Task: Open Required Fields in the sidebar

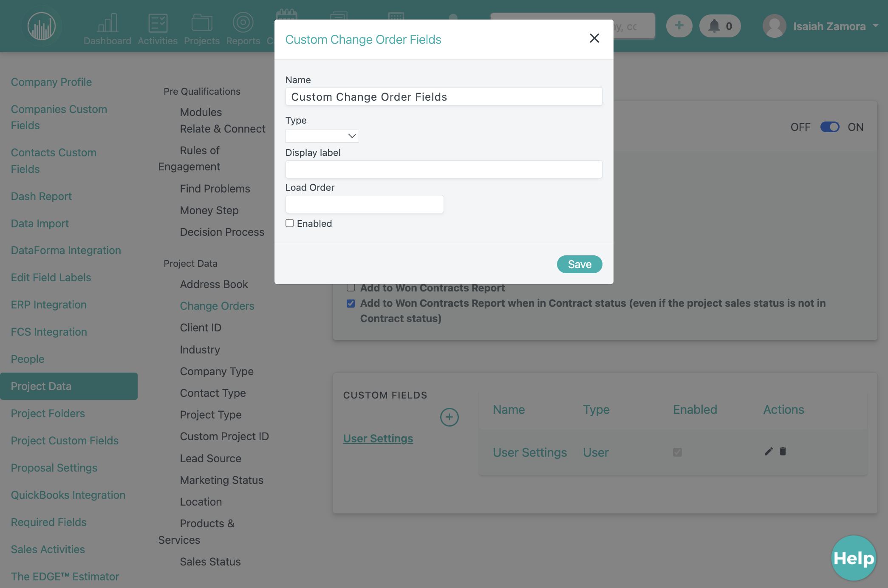Action: pos(48,522)
